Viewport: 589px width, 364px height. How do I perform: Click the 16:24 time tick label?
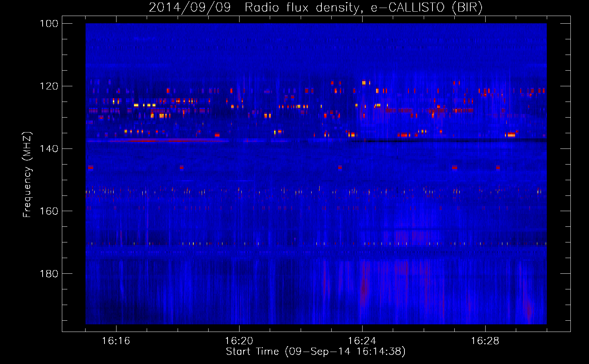pos(362,341)
